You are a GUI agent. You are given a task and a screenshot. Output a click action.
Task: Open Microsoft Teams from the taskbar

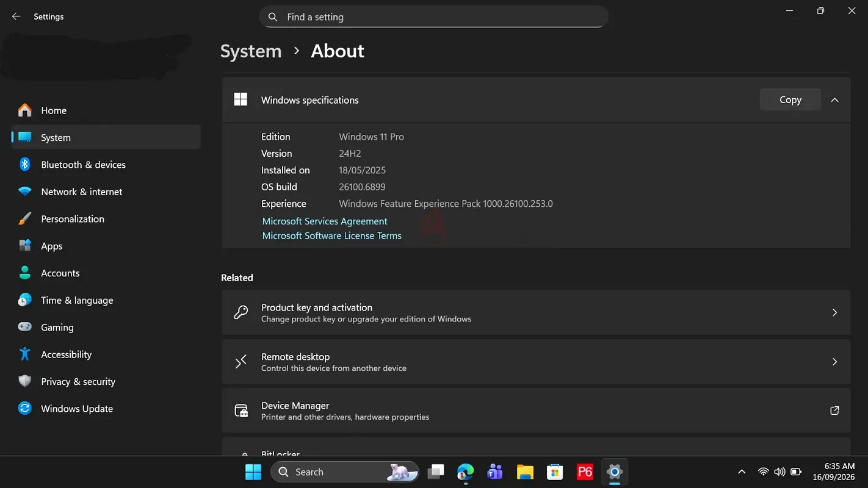pos(495,472)
